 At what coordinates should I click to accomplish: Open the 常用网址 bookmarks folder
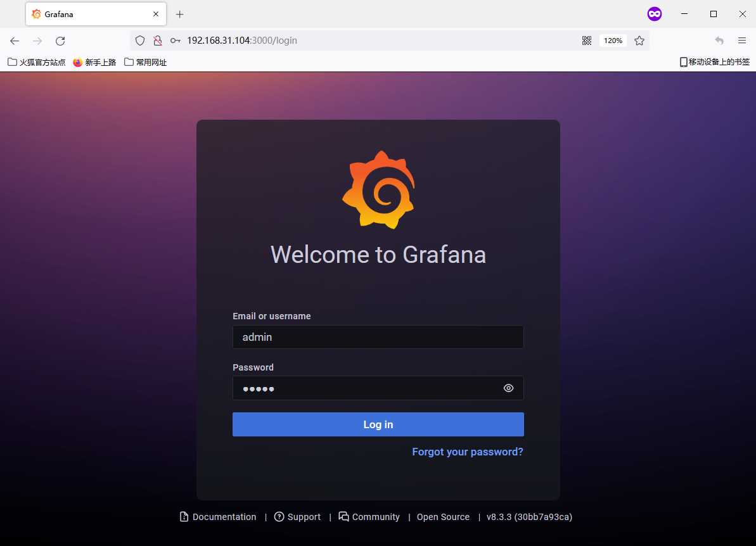pyautogui.click(x=146, y=62)
